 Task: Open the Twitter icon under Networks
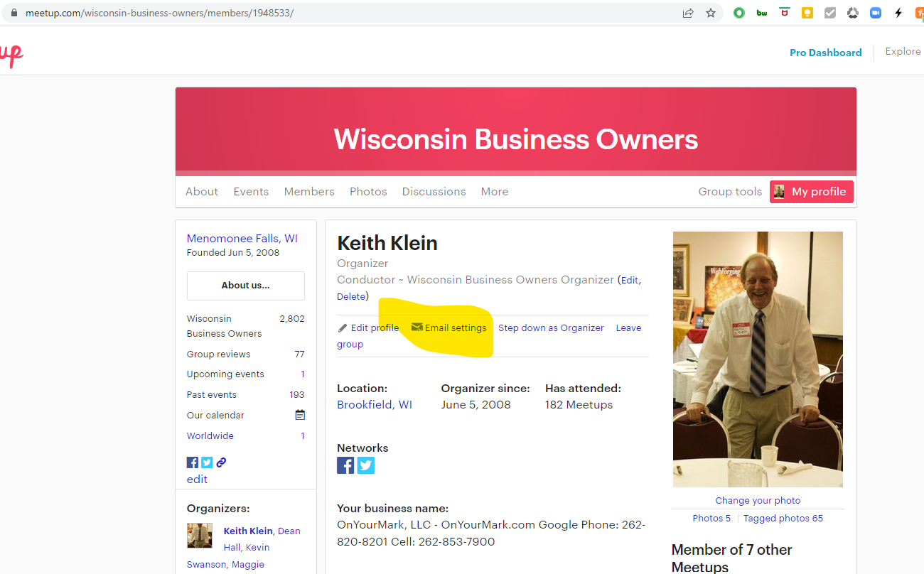[x=366, y=465]
